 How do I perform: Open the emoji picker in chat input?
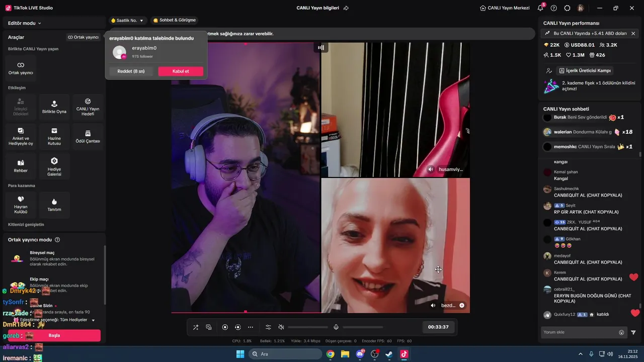coord(621,332)
